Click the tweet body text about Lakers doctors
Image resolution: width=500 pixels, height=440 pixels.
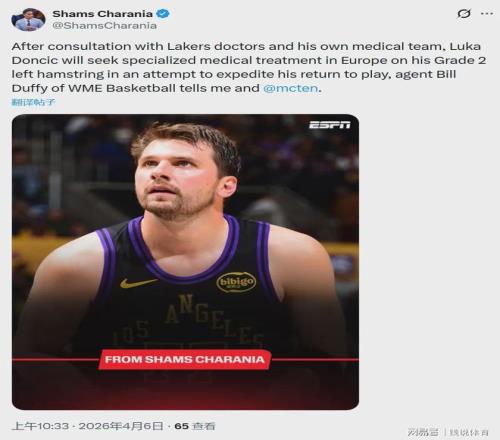pyautogui.click(x=249, y=67)
